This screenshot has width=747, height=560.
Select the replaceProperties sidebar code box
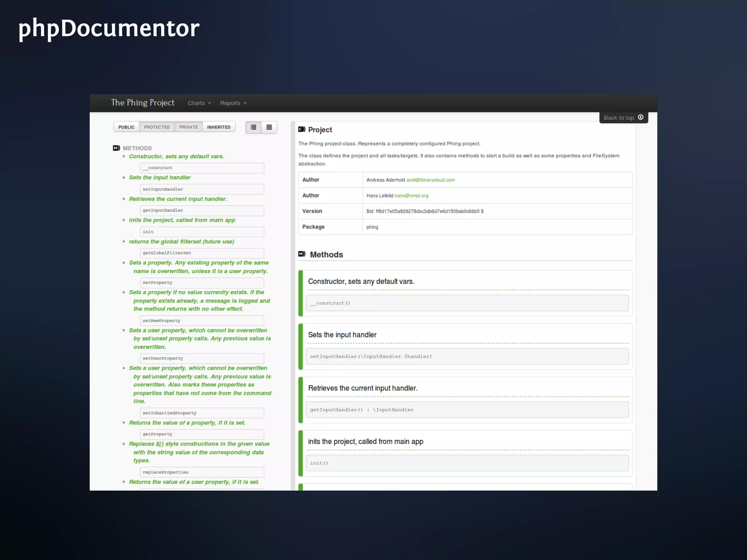click(x=202, y=472)
